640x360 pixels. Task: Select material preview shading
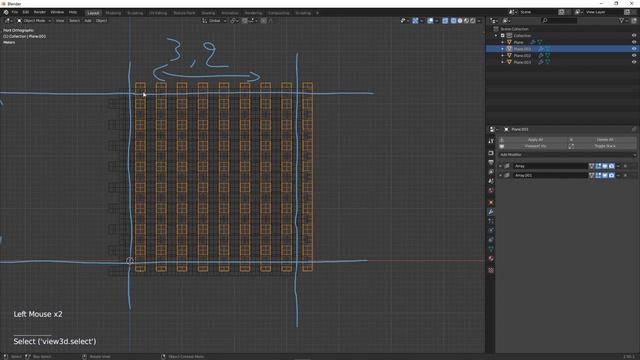tap(467, 20)
